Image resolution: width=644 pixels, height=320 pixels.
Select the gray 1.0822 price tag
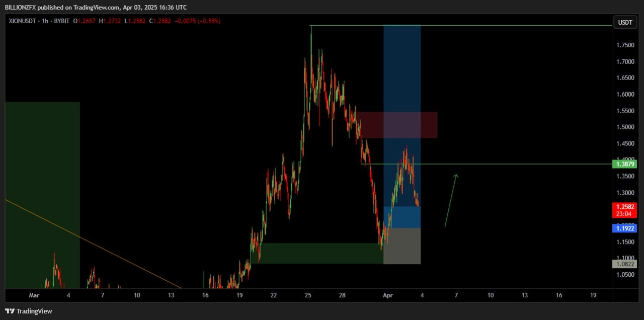coord(625,264)
